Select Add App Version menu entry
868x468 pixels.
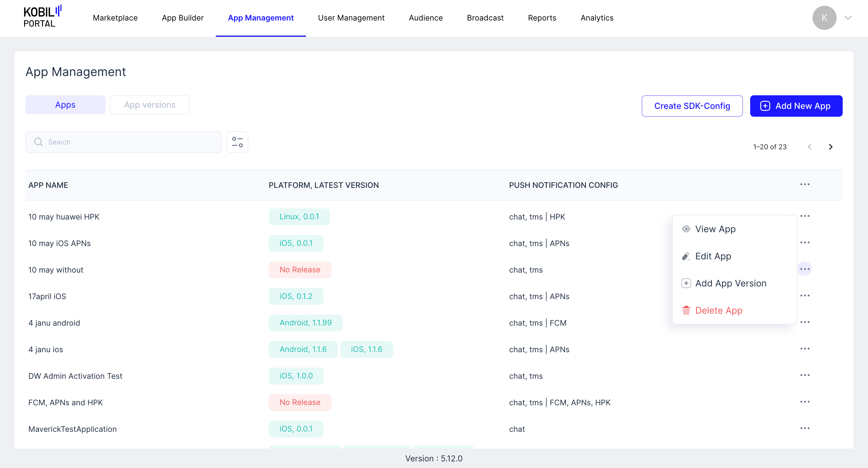click(x=731, y=283)
